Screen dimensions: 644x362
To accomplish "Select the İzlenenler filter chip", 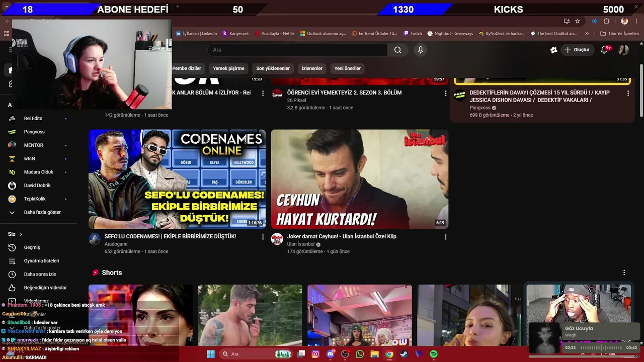I will [312, 68].
